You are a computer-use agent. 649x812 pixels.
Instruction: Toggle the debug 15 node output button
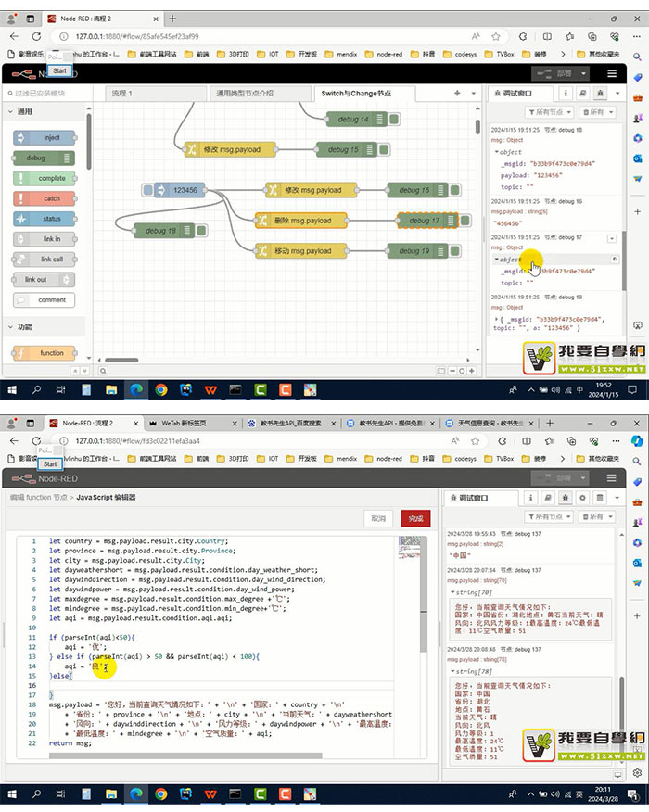pos(384,149)
